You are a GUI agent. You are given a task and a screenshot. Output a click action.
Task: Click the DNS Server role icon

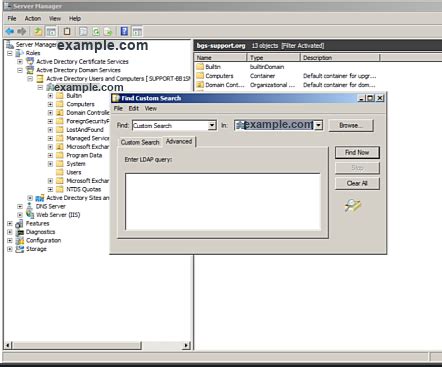[x=30, y=206]
